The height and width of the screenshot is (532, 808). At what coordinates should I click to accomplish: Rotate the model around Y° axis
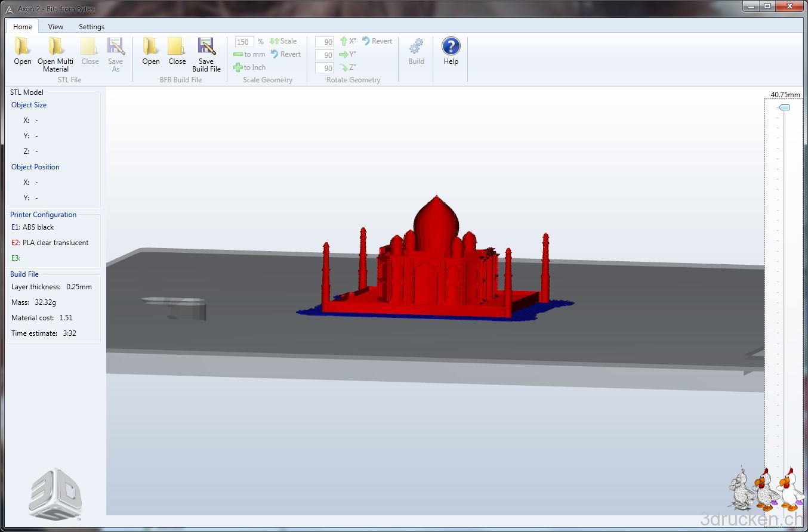(x=348, y=54)
